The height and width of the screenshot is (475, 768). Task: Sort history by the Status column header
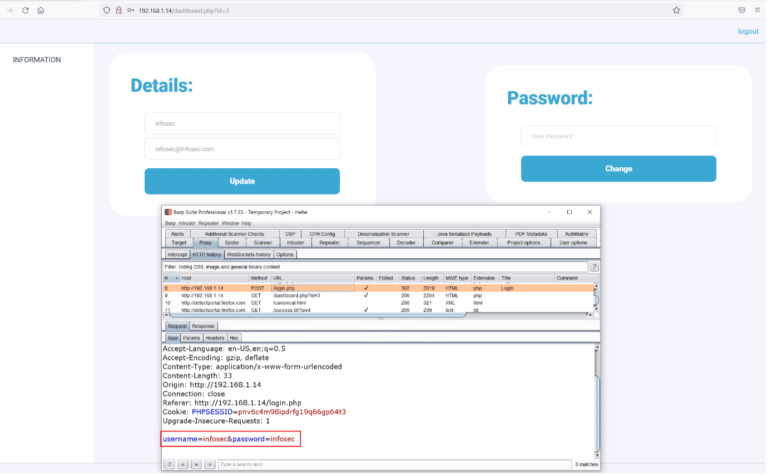click(408, 278)
